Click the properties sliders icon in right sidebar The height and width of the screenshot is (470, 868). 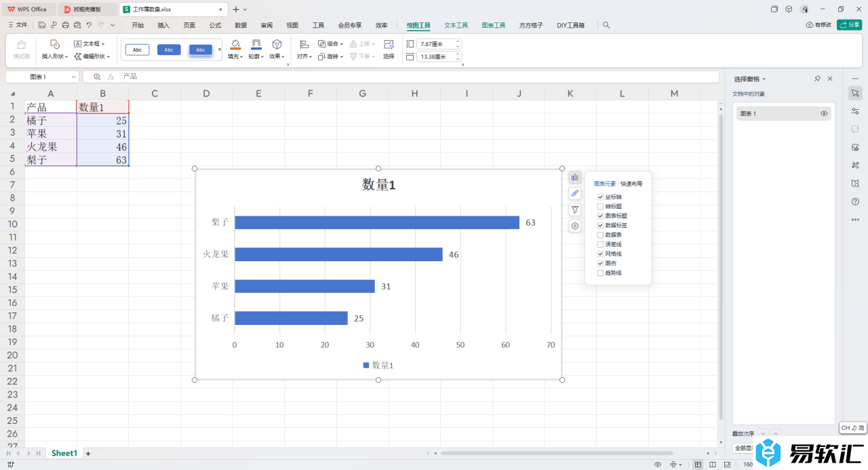click(x=855, y=111)
